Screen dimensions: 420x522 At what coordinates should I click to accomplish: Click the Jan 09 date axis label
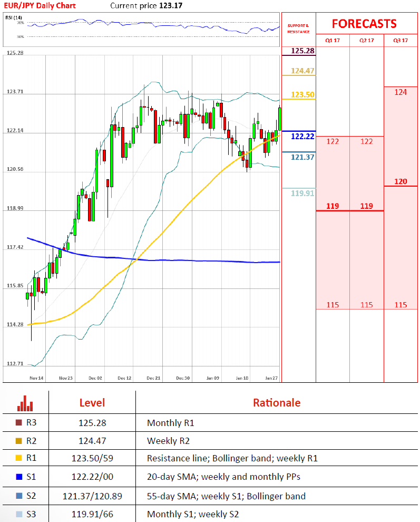tap(213, 378)
